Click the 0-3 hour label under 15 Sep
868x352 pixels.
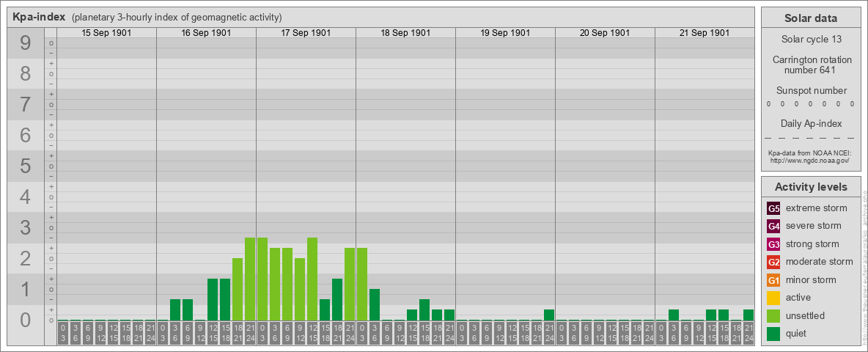[x=63, y=333]
